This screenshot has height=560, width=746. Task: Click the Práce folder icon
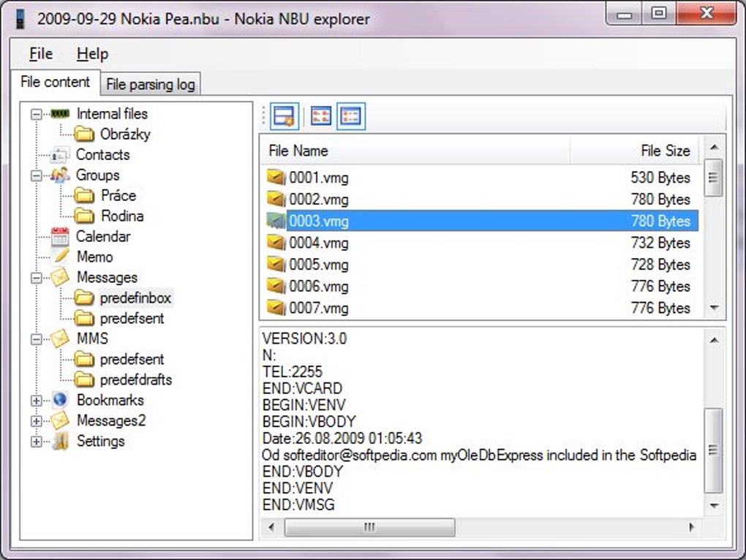(84, 195)
